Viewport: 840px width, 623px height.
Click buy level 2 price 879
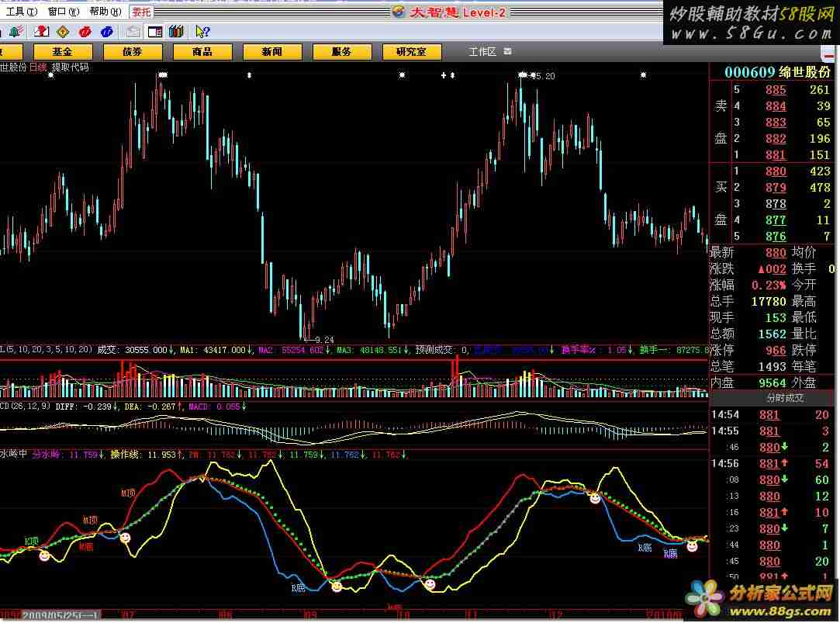click(776, 188)
